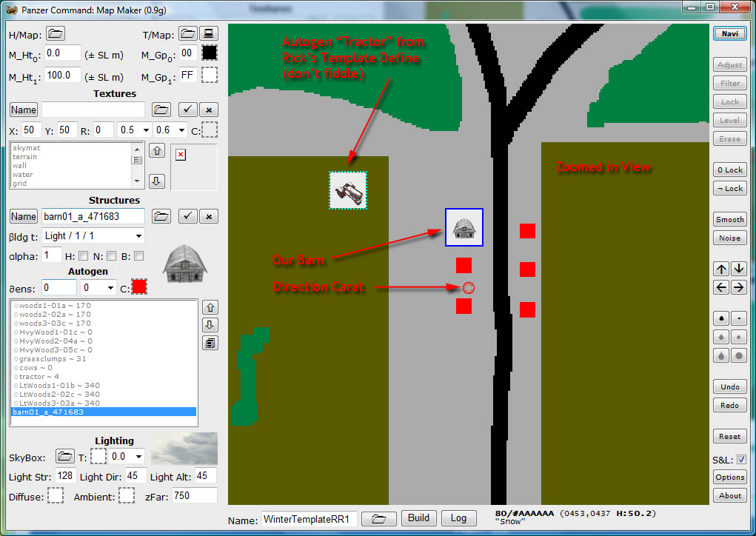Edit the map Name field WinterTemplateRR1

(309, 519)
